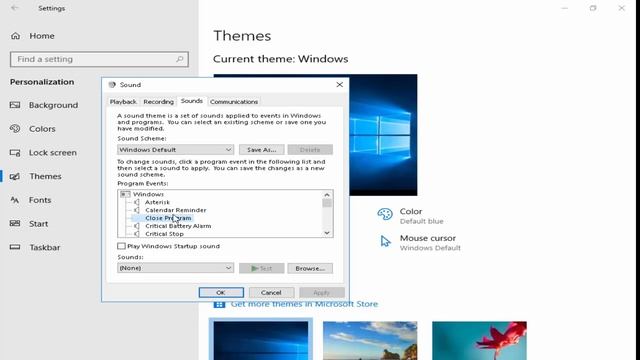
Task: Select the dark blue Windows theme thumbnail
Action: pyautogui.click(x=261, y=340)
